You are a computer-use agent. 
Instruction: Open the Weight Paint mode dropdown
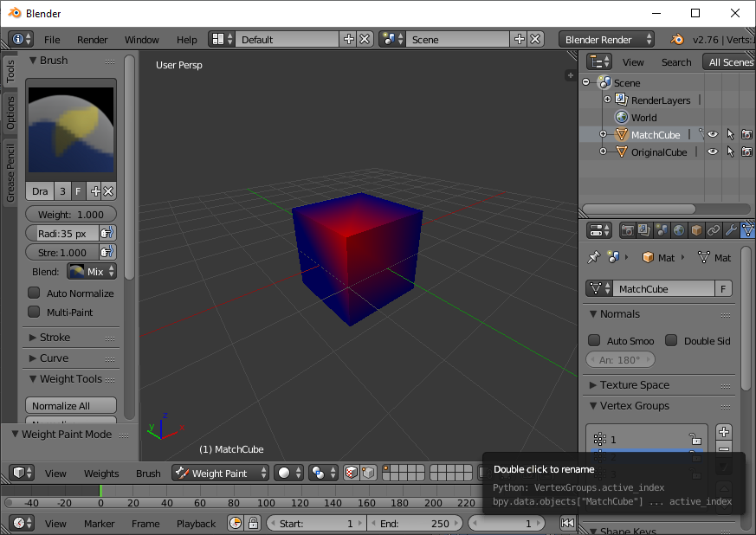click(220, 473)
